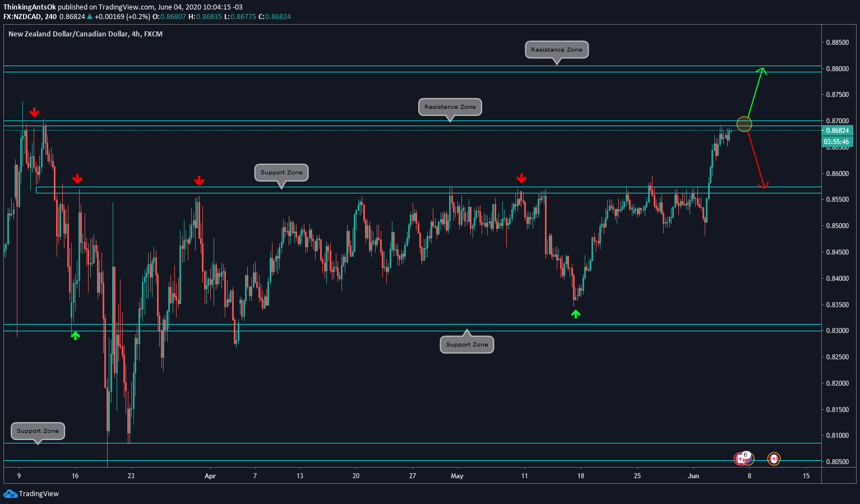The height and width of the screenshot is (504, 860).
Task: Click the Apr label on the time axis
Action: tap(210, 476)
